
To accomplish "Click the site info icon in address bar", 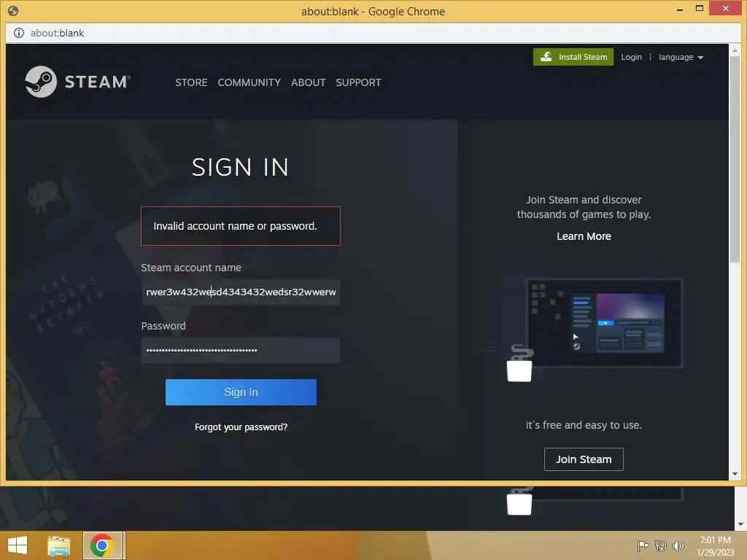I will point(19,33).
